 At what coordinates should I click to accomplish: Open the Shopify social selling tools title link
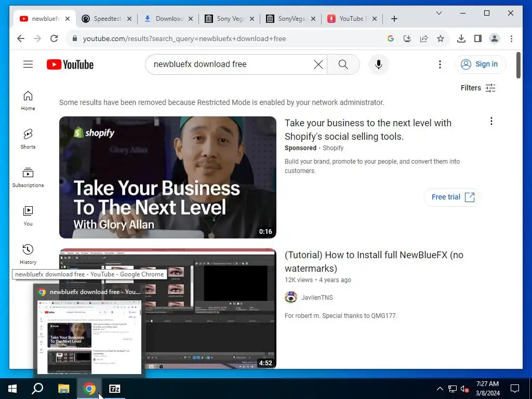click(368, 129)
